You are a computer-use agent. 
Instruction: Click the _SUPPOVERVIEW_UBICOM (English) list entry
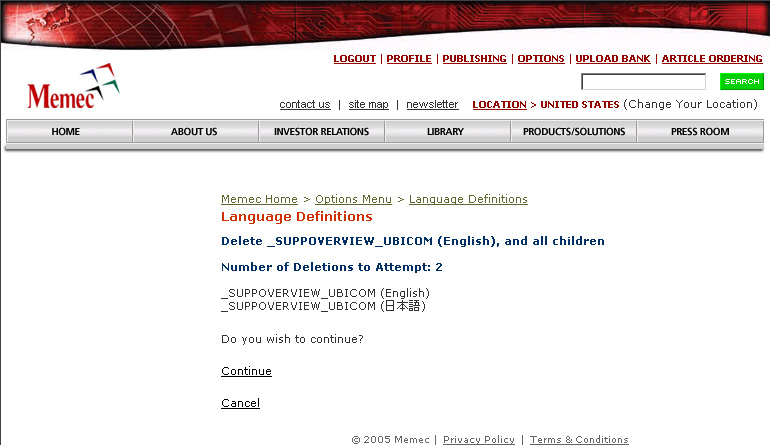pyautogui.click(x=325, y=293)
